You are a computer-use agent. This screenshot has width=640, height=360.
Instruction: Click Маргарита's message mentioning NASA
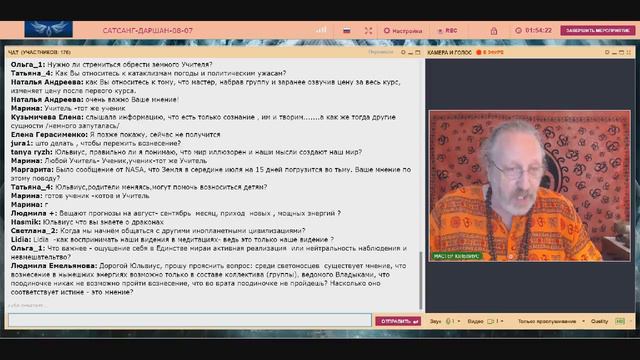coord(211,174)
